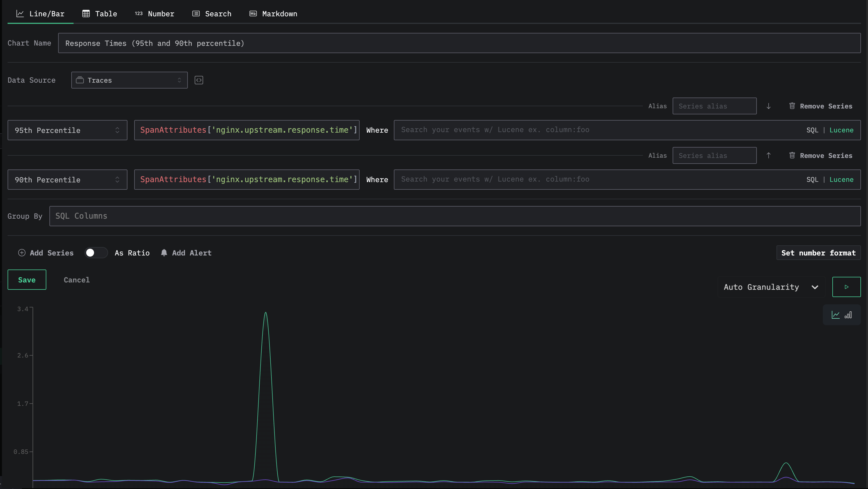The height and width of the screenshot is (489, 868).
Task: Click trash icon to remove the 90th Percentile series
Action: [x=792, y=155]
